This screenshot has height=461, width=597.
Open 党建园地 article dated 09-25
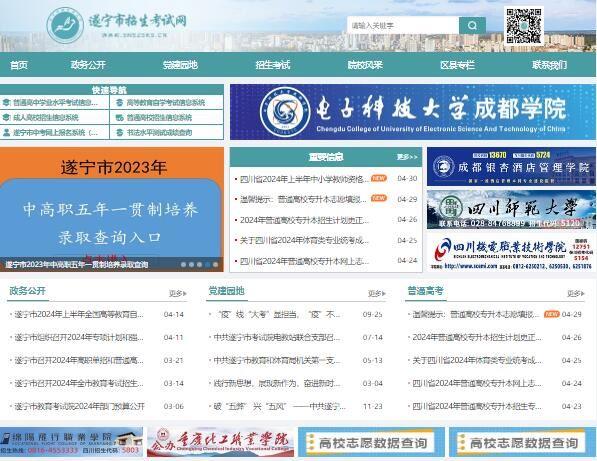[277, 314]
